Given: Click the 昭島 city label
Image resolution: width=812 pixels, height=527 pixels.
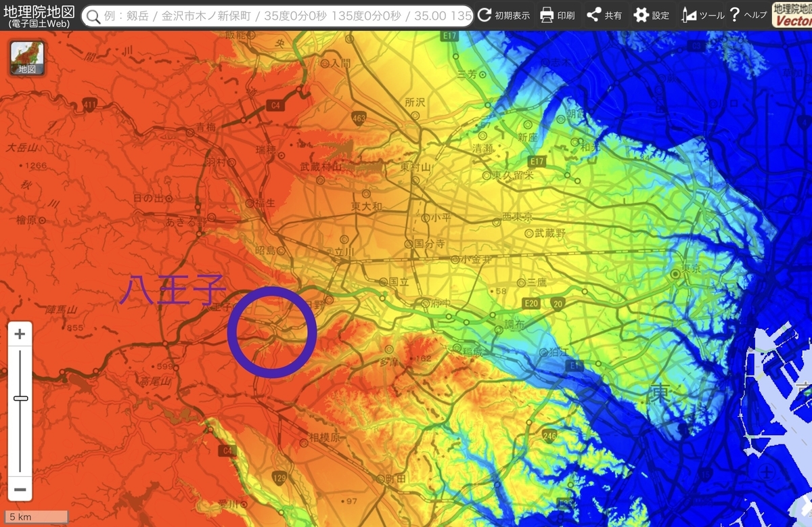Looking at the screenshot, I should [x=266, y=250].
